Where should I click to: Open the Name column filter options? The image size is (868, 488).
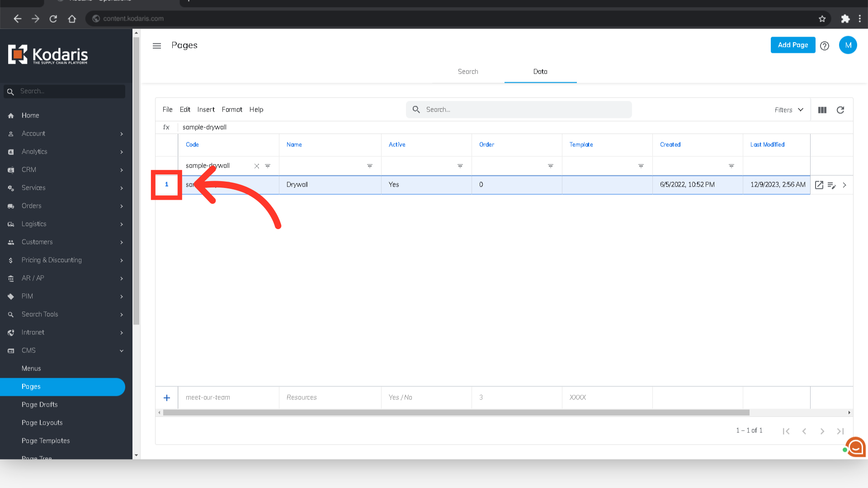pyautogui.click(x=370, y=166)
